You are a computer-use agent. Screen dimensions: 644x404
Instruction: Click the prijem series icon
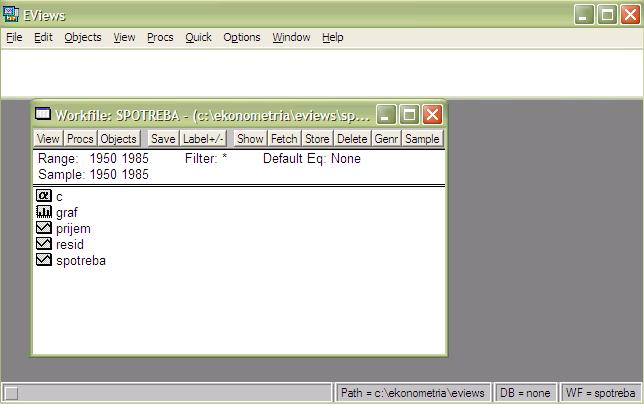coord(43,229)
